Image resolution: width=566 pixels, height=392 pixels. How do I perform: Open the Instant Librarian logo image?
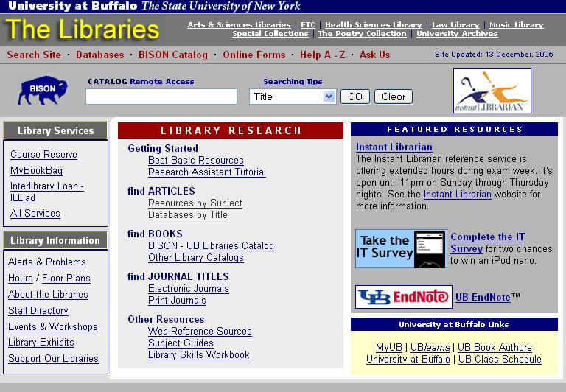[x=492, y=91]
